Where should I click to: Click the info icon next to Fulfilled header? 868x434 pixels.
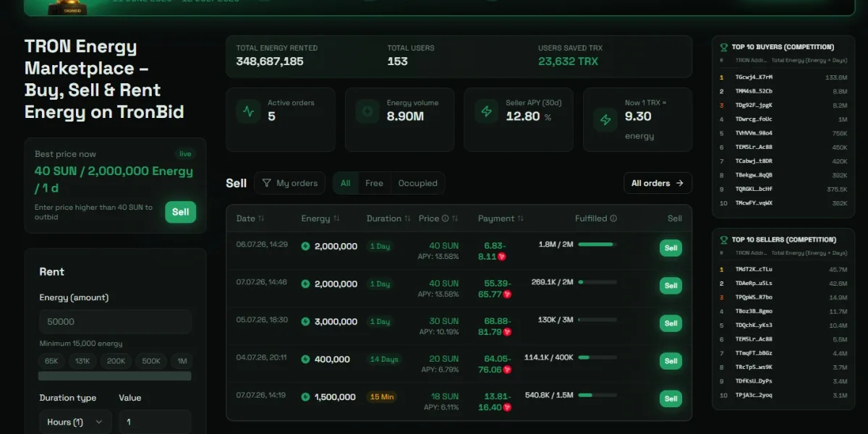pyautogui.click(x=613, y=218)
